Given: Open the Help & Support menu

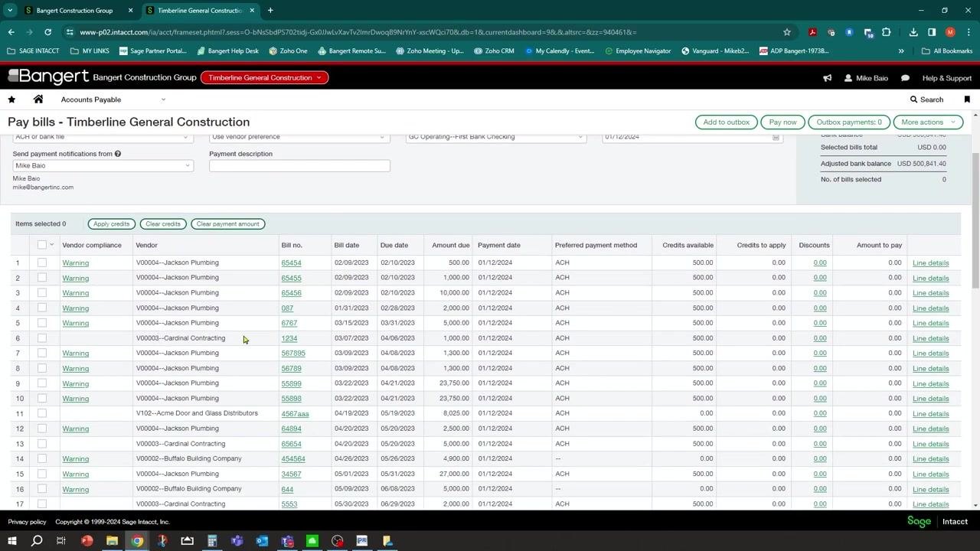Looking at the screenshot, I should pyautogui.click(x=946, y=78).
